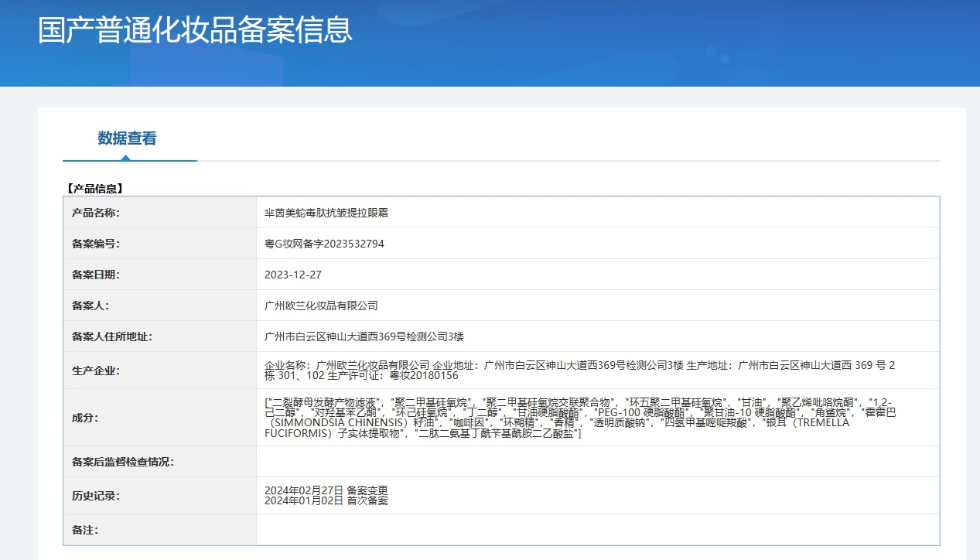Click the record 2024年01月02日 首次备案
980x560 pixels.
tap(326, 500)
